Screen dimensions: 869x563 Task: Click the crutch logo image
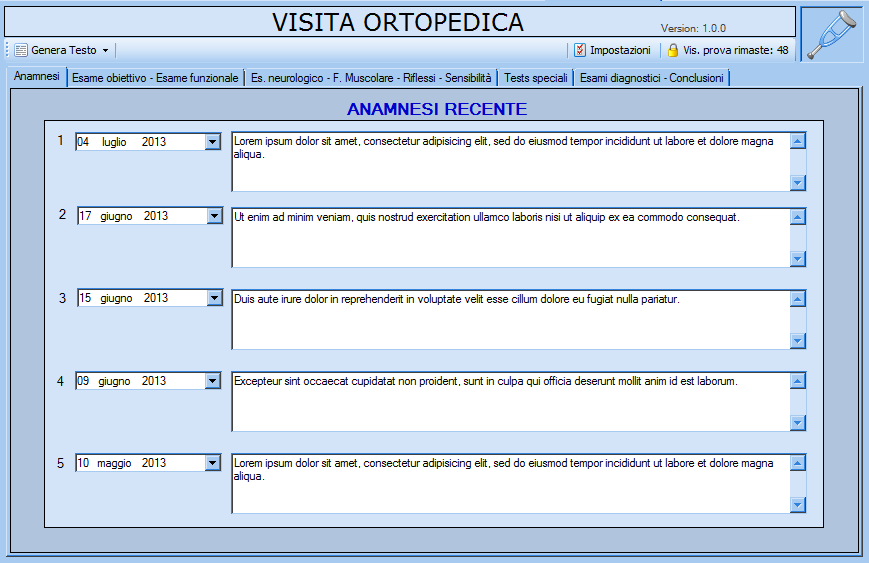tap(834, 34)
